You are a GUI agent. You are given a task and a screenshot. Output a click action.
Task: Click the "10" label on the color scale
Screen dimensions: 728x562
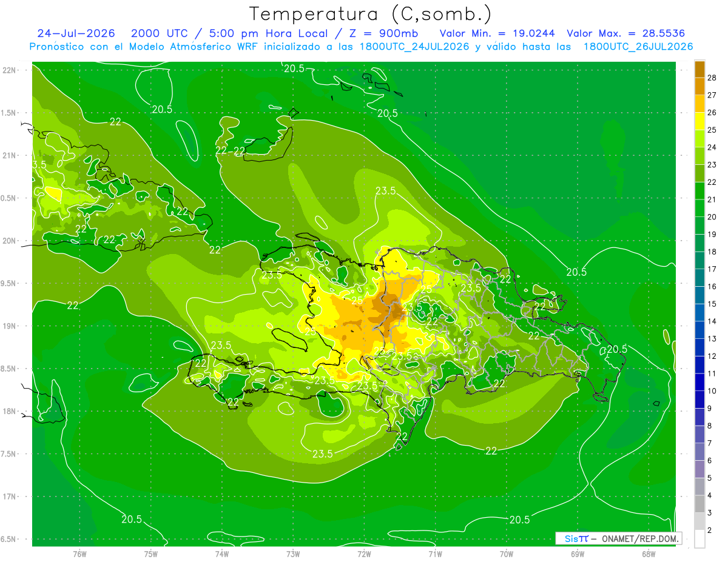coord(712,391)
